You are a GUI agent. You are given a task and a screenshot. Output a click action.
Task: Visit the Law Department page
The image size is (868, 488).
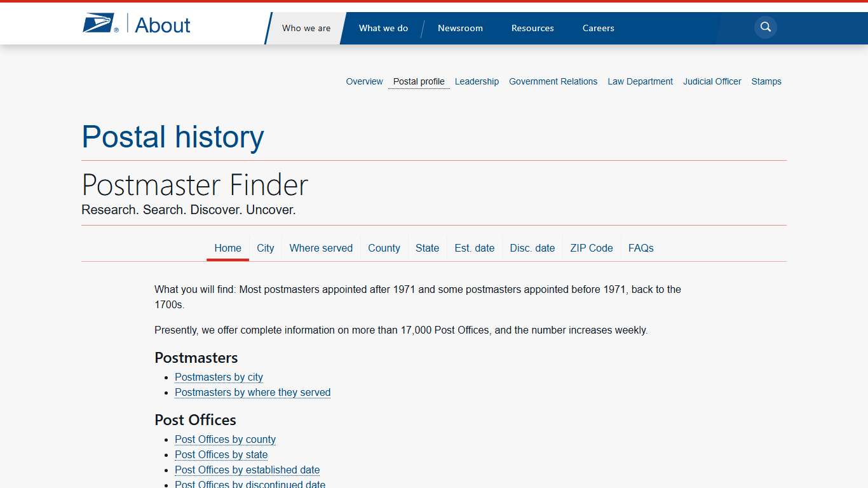coord(640,81)
